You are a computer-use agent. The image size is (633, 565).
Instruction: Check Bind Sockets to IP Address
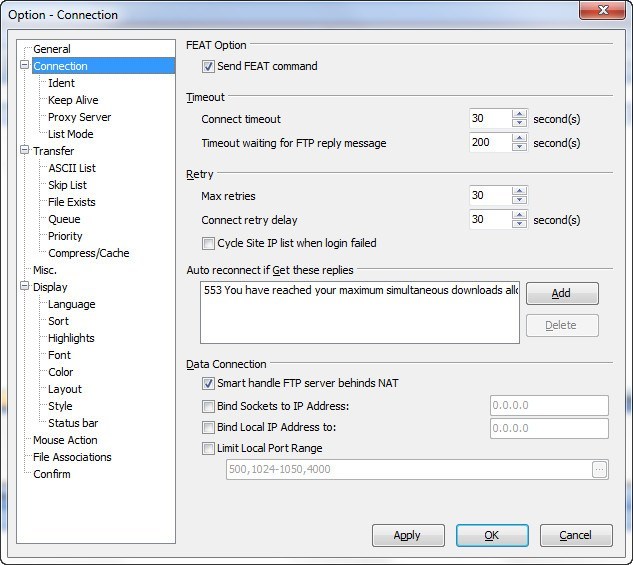click(208, 406)
